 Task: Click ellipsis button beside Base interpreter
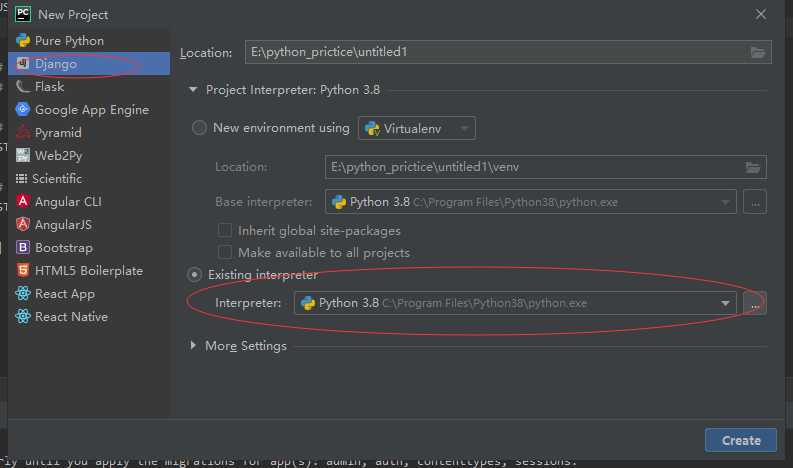click(755, 202)
